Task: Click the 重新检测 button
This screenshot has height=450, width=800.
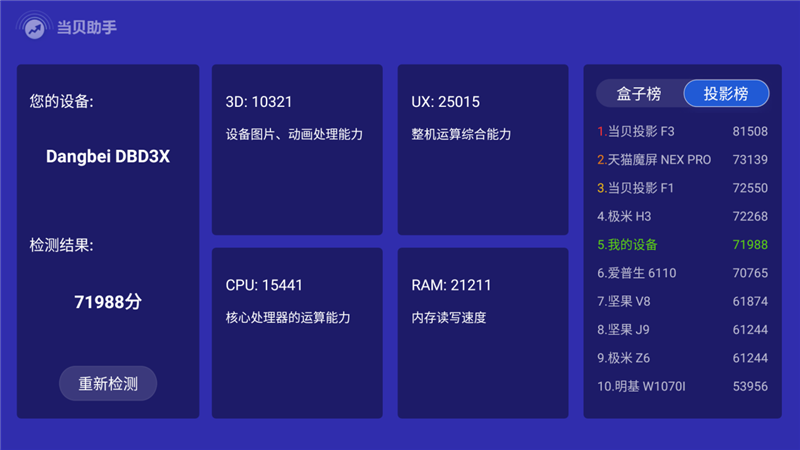Action: tap(108, 383)
